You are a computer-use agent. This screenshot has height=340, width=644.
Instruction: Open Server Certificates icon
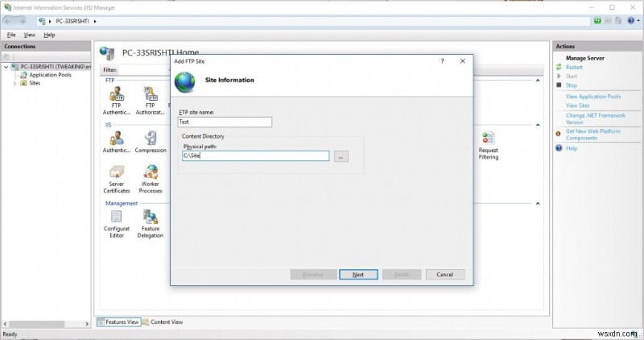point(116,179)
